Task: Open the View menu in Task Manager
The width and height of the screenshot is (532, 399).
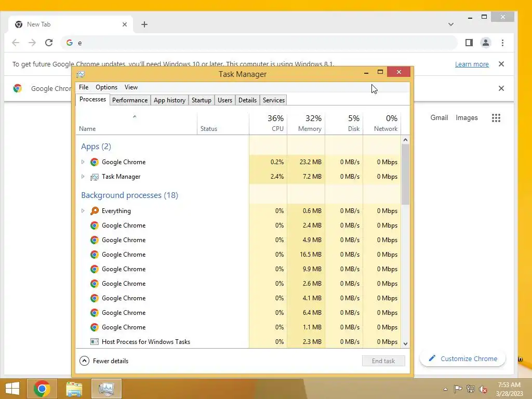Action: pos(131,87)
